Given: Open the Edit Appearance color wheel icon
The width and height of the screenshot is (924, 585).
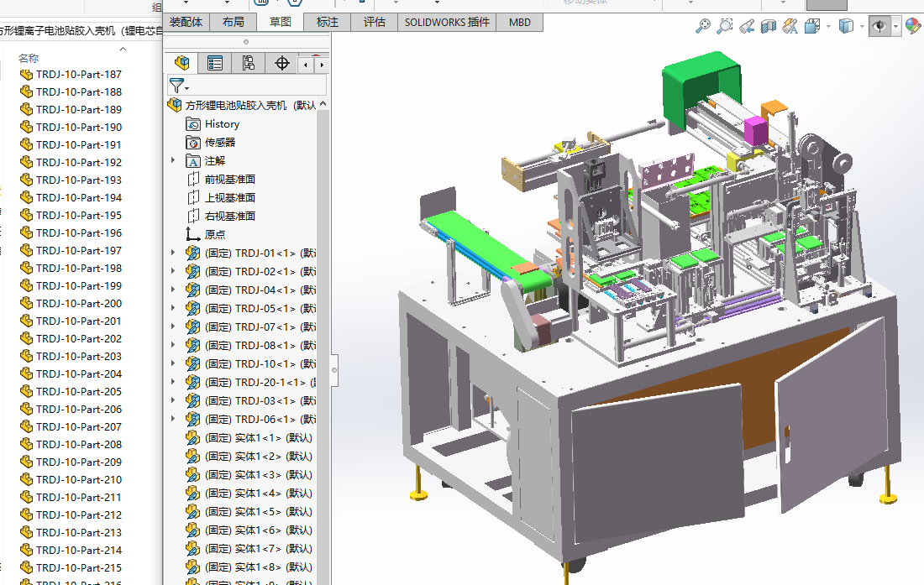Looking at the screenshot, I should [913, 27].
